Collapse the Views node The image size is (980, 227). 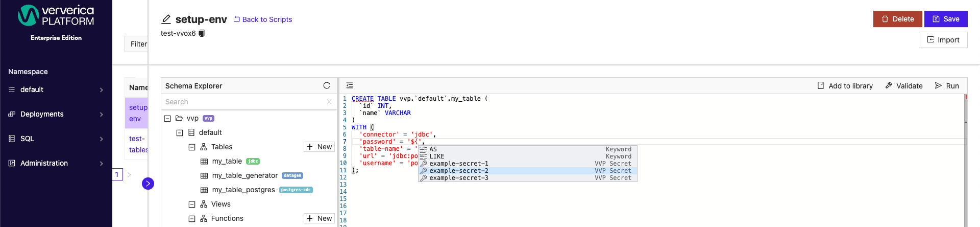[x=192, y=204]
